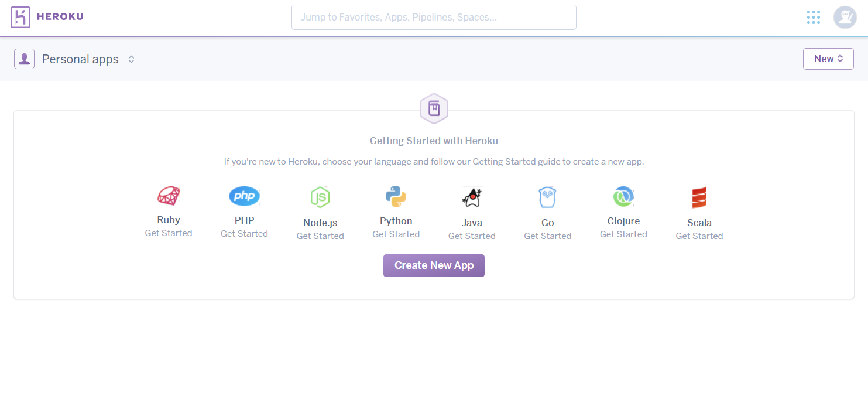Open the apps grid launcher icon
This screenshot has width=868, height=399.
tap(813, 17)
